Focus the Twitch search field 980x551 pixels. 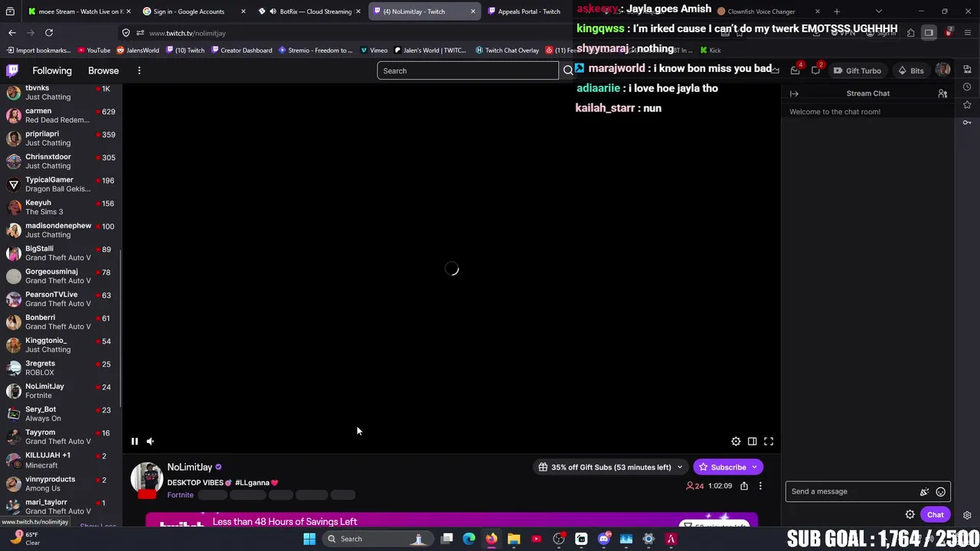point(467,70)
